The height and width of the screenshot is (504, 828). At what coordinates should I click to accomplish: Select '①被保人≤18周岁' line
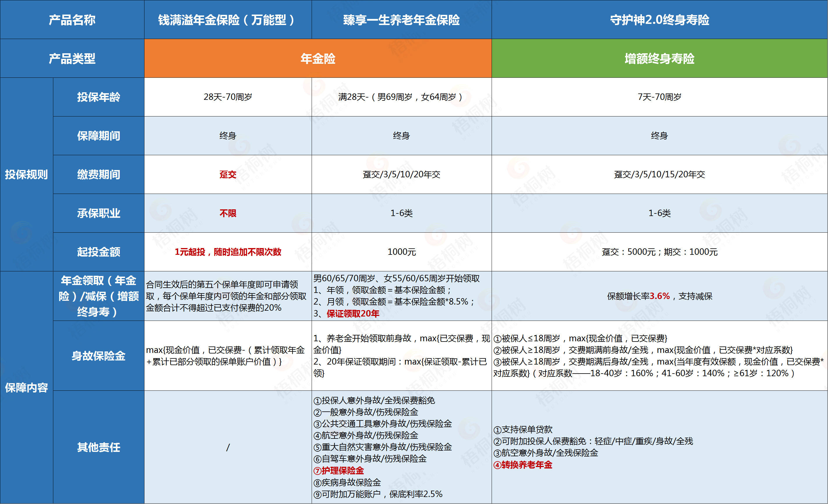(x=580, y=338)
